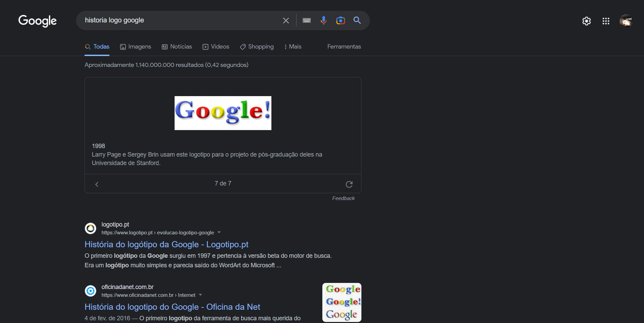Switch to the Imagens tab
Image resolution: width=644 pixels, height=323 pixels.
coord(136,47)
